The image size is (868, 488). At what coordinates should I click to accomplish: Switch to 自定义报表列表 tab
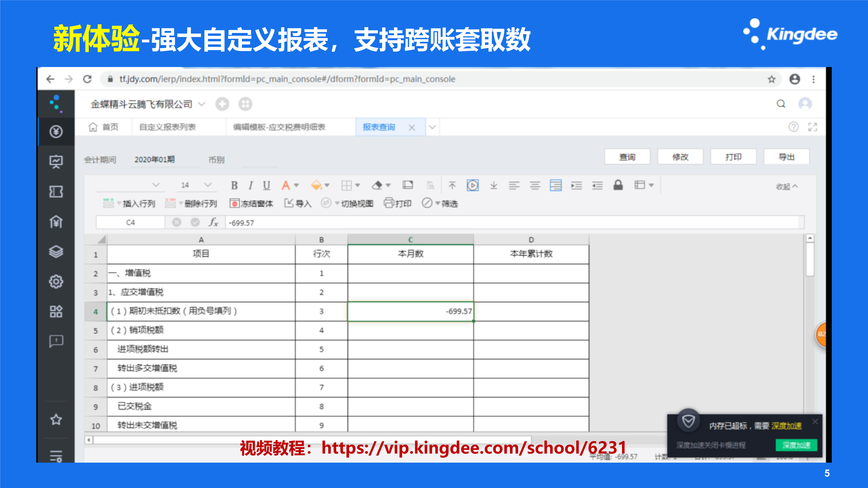pos(168,127)
